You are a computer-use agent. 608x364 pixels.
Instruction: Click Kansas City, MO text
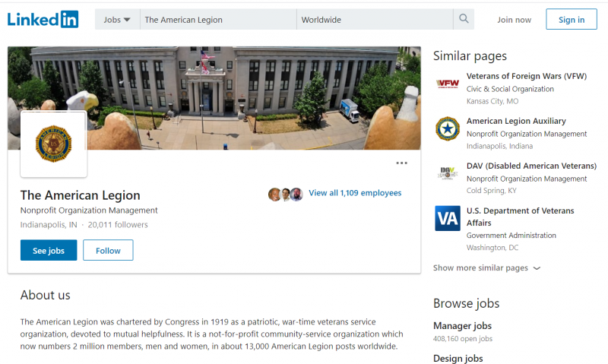(x=492, y=101)
